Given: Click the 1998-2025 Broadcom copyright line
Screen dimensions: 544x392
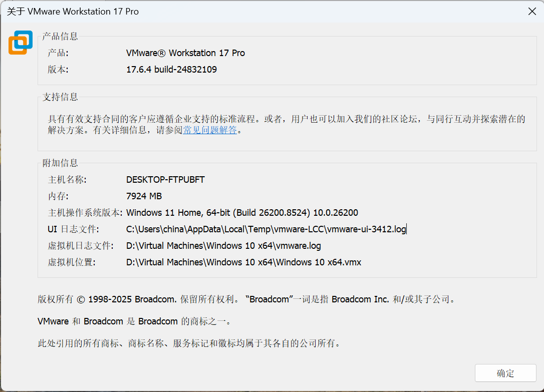Looking at the screenshot, I should pos(246,299).
